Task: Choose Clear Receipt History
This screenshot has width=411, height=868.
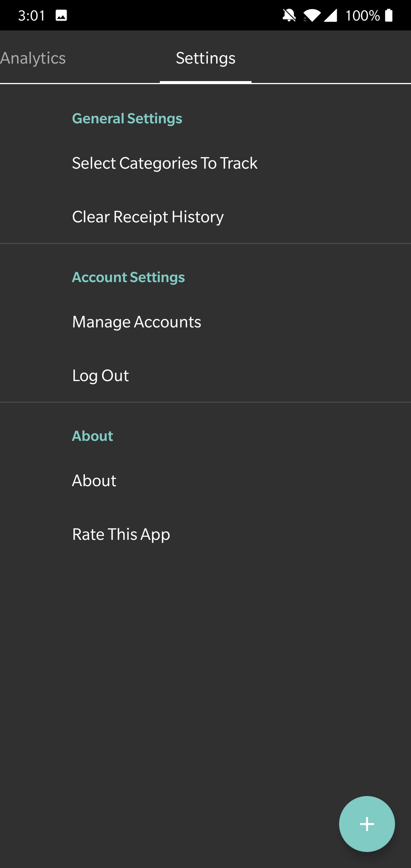Action: coord(205,217)
